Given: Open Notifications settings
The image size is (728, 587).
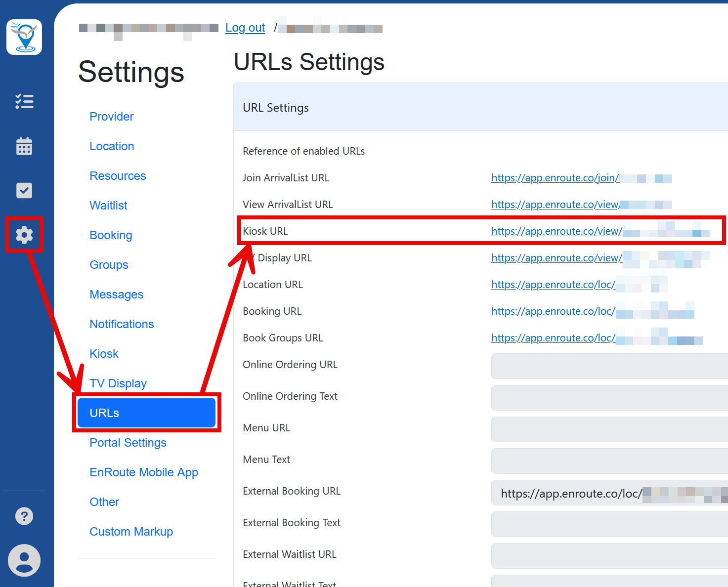Looking at the screenshot, I should (122, 324).
